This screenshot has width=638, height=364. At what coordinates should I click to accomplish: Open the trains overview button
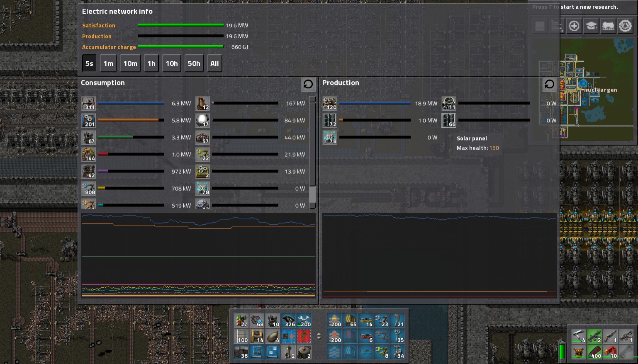(608, 26)
